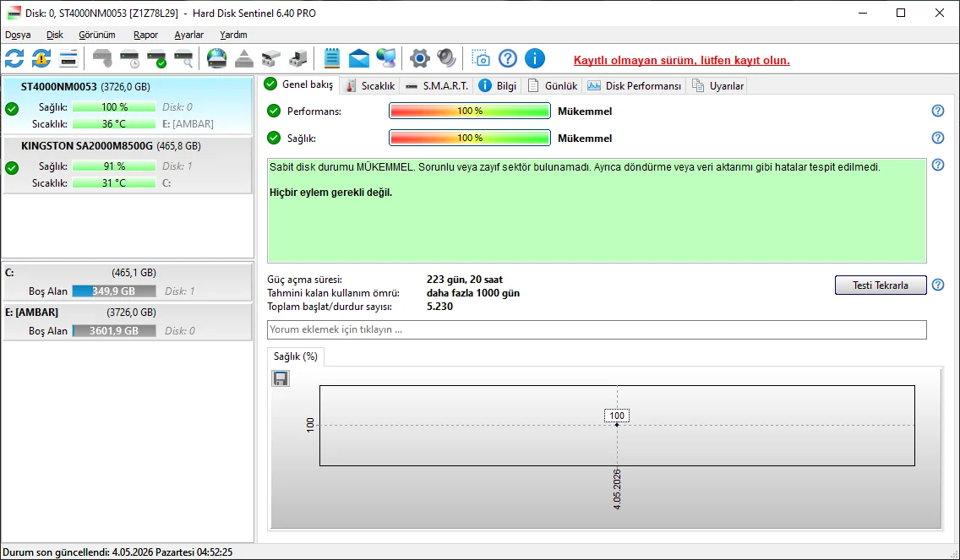
Task: Open the blue notepad report icon
Action: coord(332,59)
